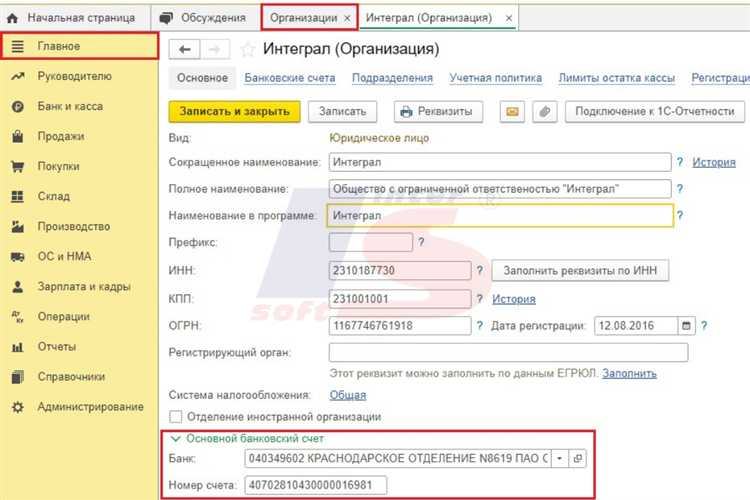
Task: Open the Банковские счета link
Action: (x=290, y=78)
